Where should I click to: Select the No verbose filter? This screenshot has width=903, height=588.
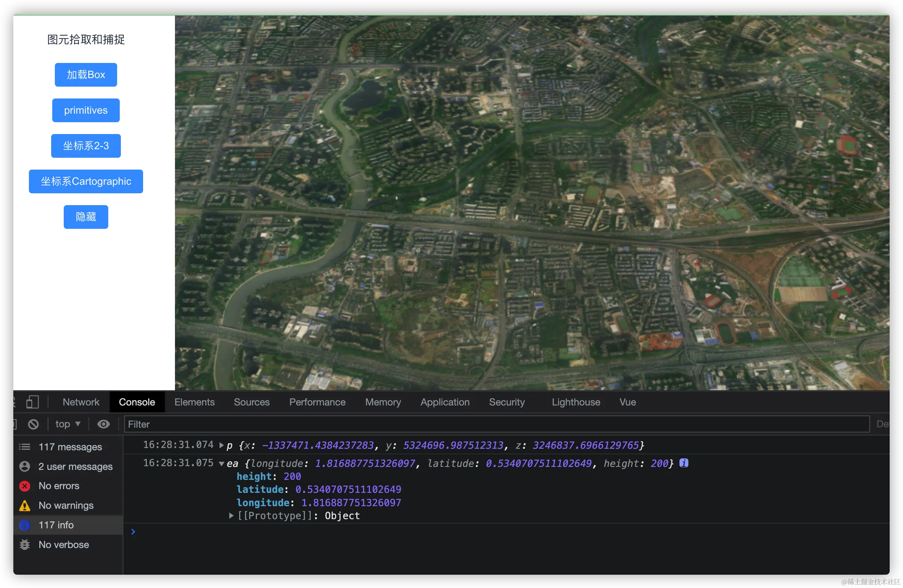point(64,544)
